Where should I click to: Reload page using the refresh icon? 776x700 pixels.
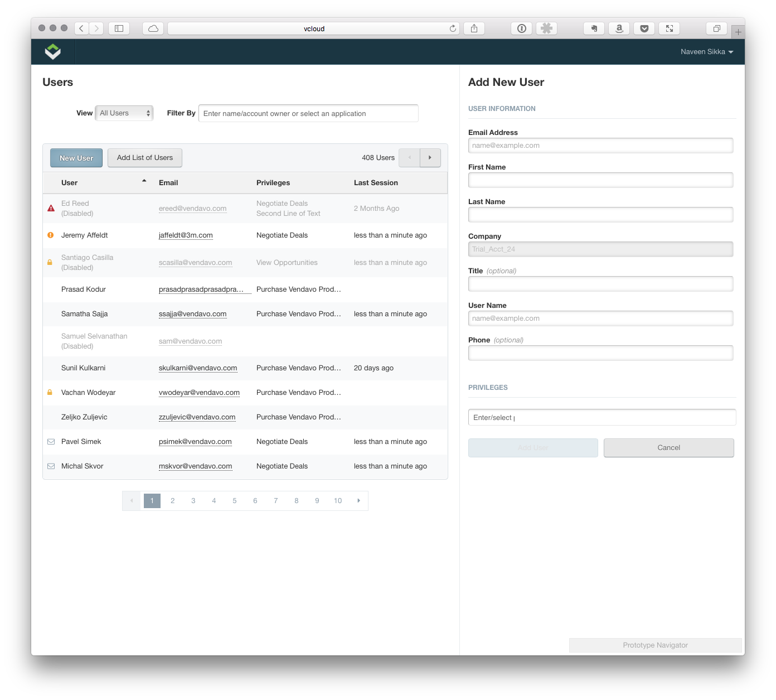pyautogui.click(x=453, y=28)
